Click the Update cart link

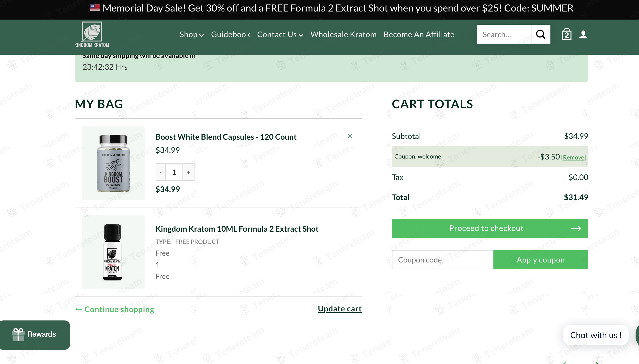(x=340, y=309)
